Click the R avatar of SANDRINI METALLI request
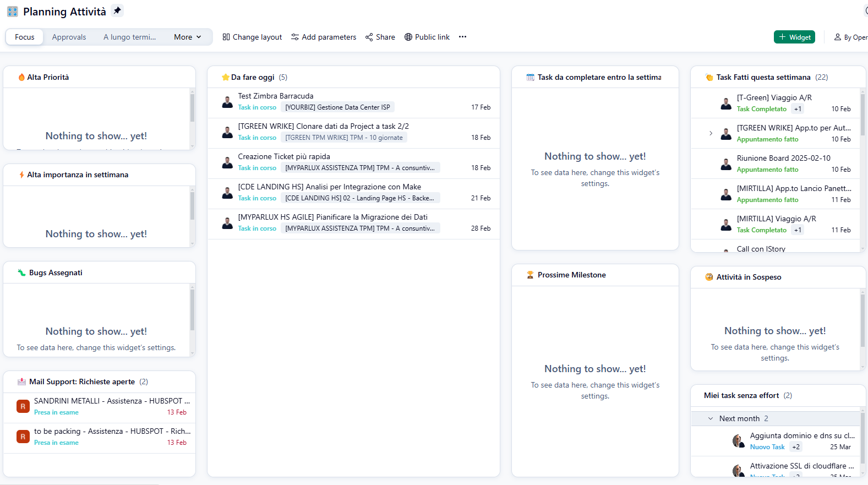This screenshot has height=485, width=868. pyautogui.click(x=23, y=406)
